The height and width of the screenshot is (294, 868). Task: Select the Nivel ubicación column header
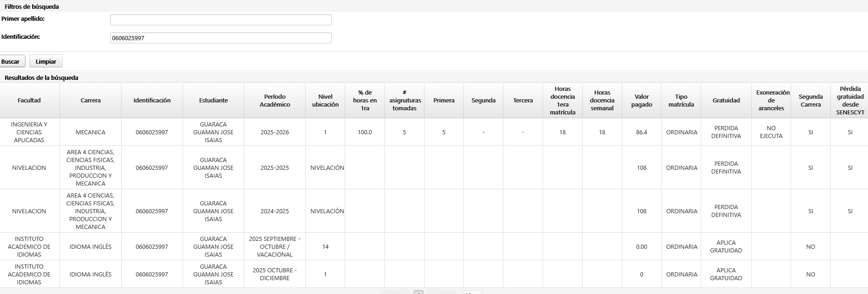pos(325,100)
